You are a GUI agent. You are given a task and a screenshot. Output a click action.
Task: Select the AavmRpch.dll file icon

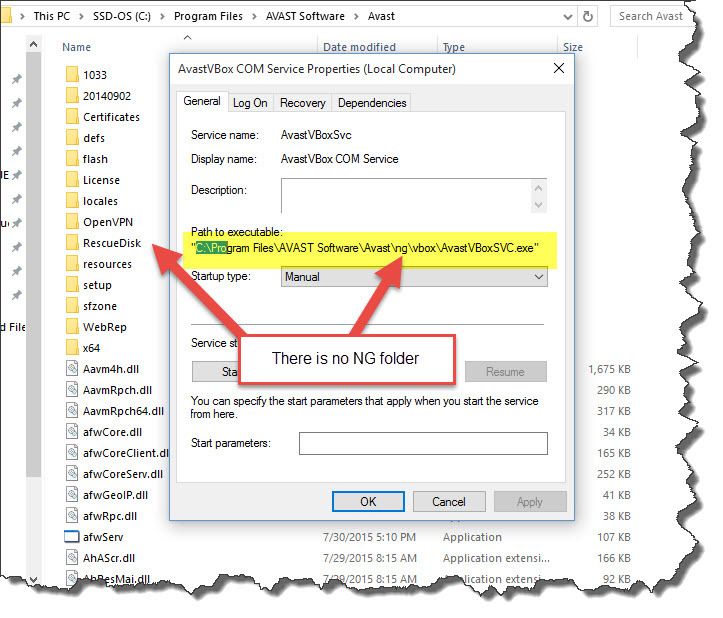click(x=72, y=390)
